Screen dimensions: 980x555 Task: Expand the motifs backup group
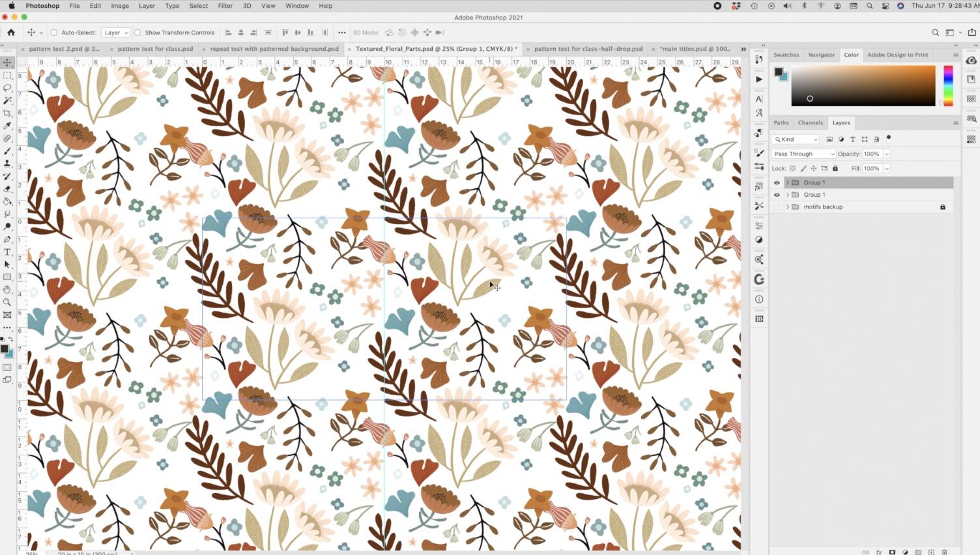(x=788, y=207)
